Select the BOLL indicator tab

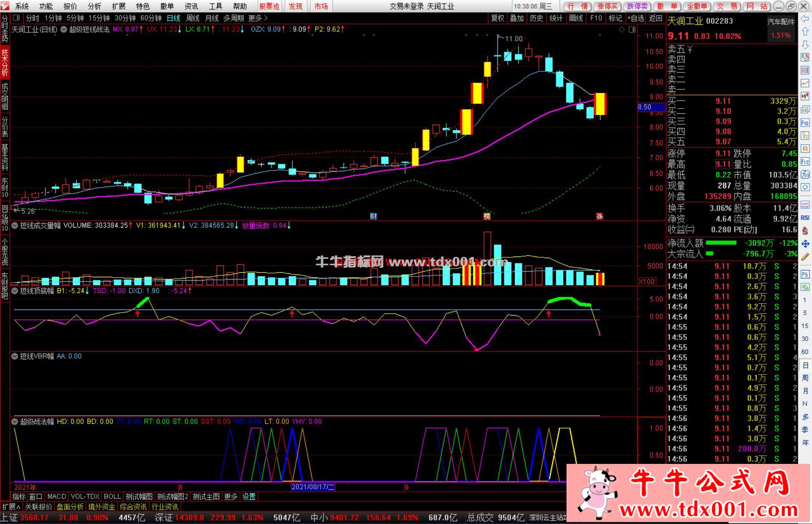pyautogui.click(x=112, y=497)
